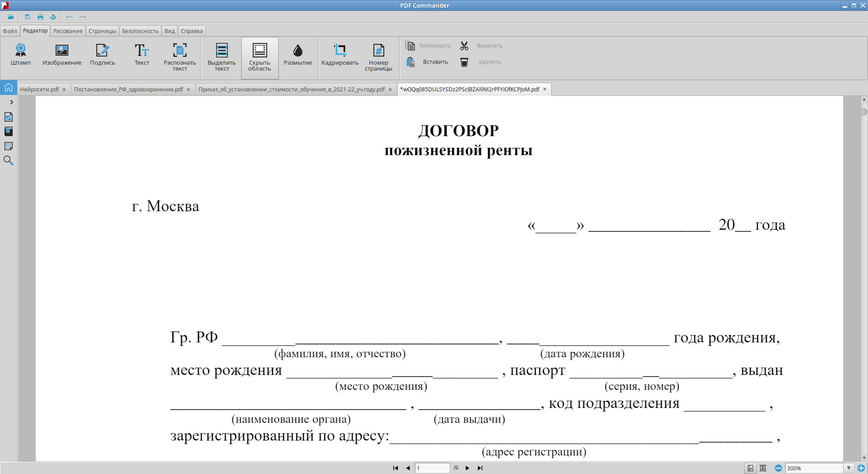Click the scan icon in quick toolbar
This screenshot has height=474, width=868.
pos(53,17)
